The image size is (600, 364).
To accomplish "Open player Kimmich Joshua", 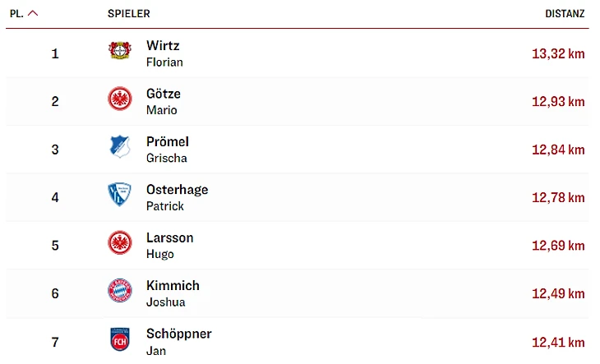I will click(x=173, y=293).
